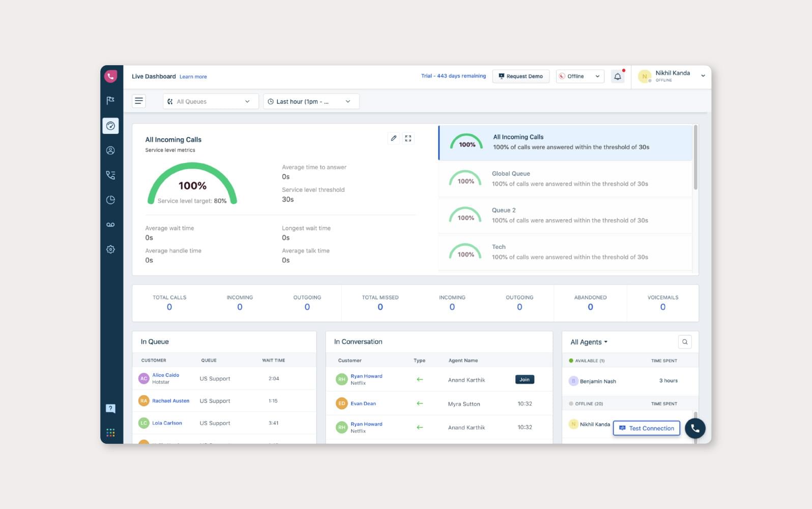Open the app switcher grid icon
Viewport: 812px width, 509px height.
(110, 433)
